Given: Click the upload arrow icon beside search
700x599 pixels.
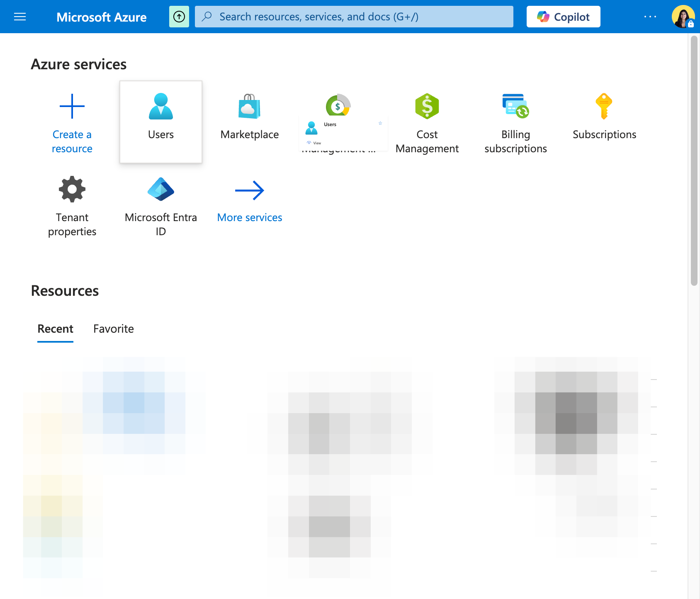Looking at the screenshot, I should point(179,17).
